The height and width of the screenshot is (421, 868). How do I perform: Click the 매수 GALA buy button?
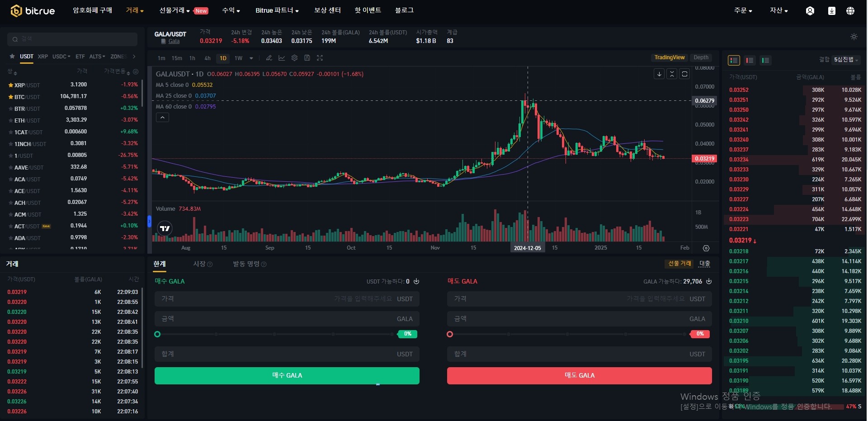(x=287, y=376)
